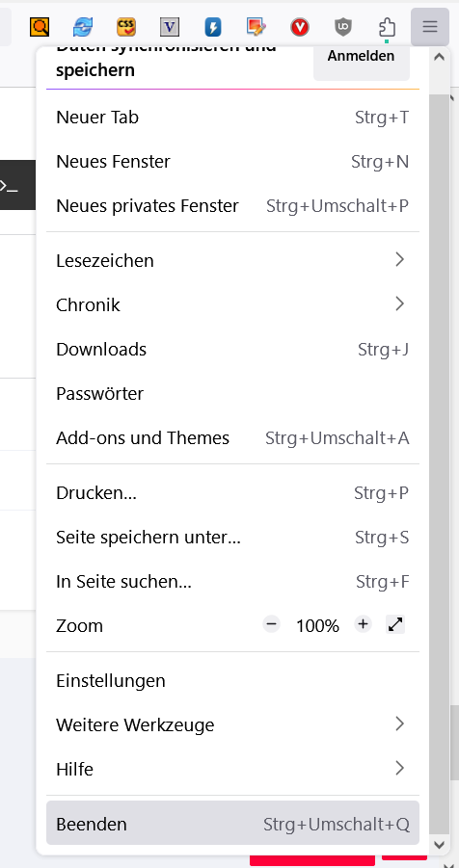This screenshot has width=459, height=868.
Task: Open the Hilfe submenu
Action: point(232,769)
